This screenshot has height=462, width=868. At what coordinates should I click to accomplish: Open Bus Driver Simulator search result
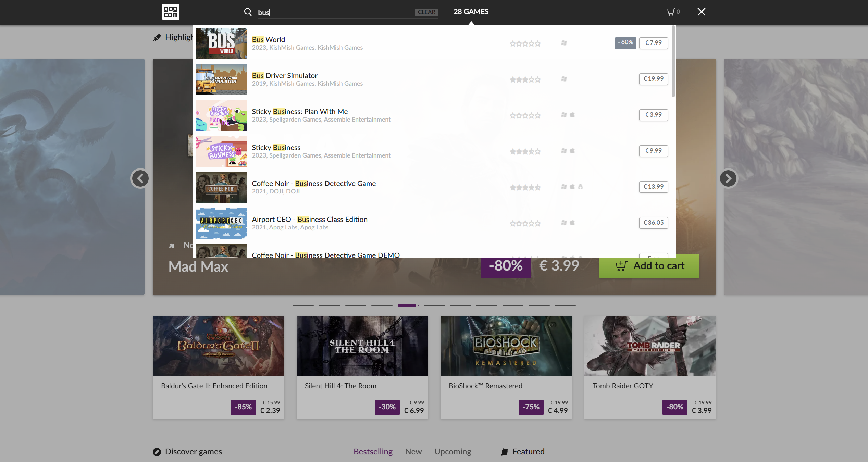[x=284, y=76]
